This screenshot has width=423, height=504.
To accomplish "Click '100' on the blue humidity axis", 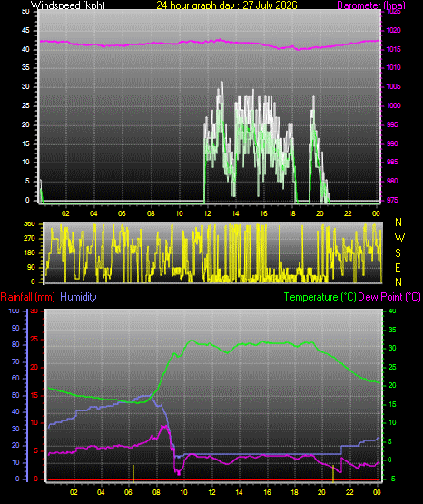I will [15, 311].
